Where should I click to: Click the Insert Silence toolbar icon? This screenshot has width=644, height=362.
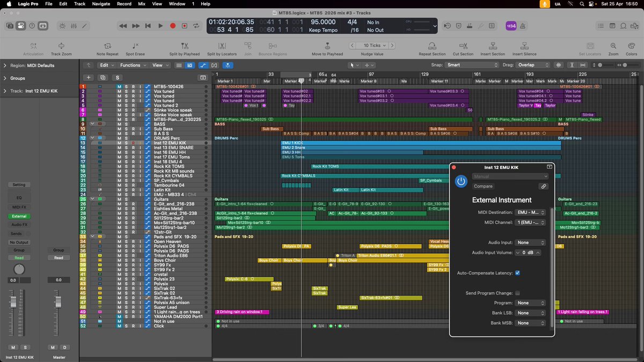524,46
